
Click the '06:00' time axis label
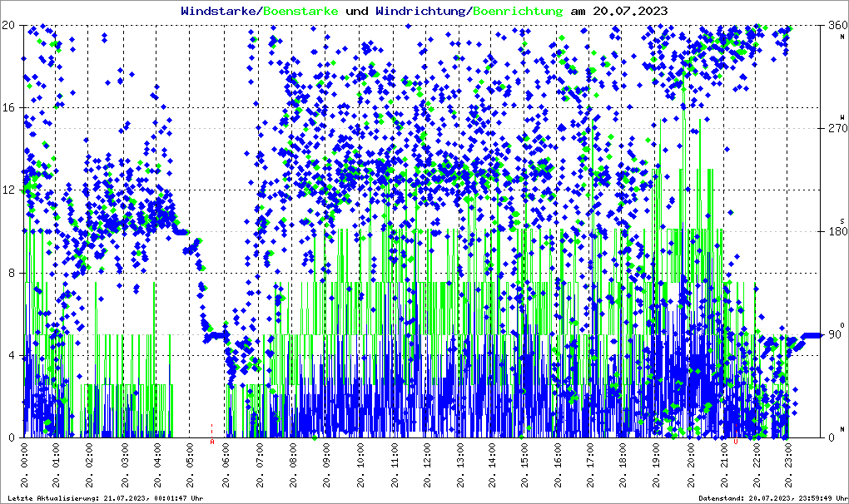226,455
